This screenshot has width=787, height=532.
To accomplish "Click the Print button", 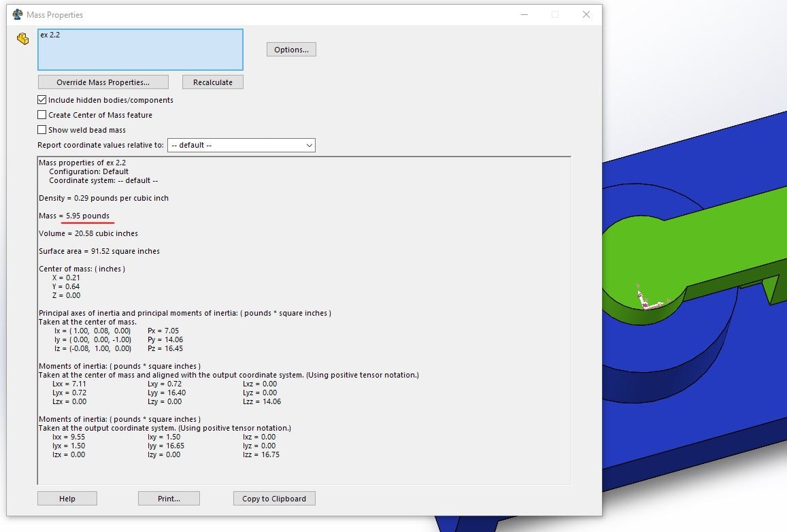I will pyautogui.click(x=169, y=499).
